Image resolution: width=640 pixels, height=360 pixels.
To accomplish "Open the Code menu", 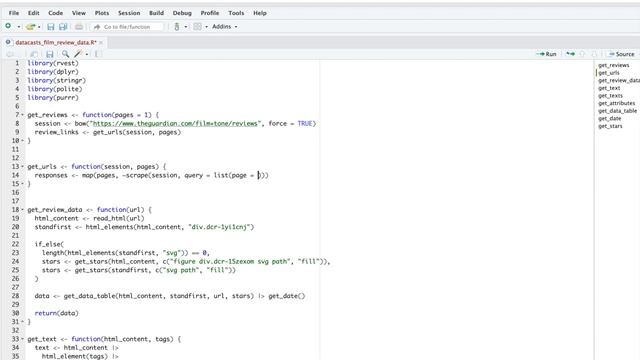I will (x=56, y=13).
